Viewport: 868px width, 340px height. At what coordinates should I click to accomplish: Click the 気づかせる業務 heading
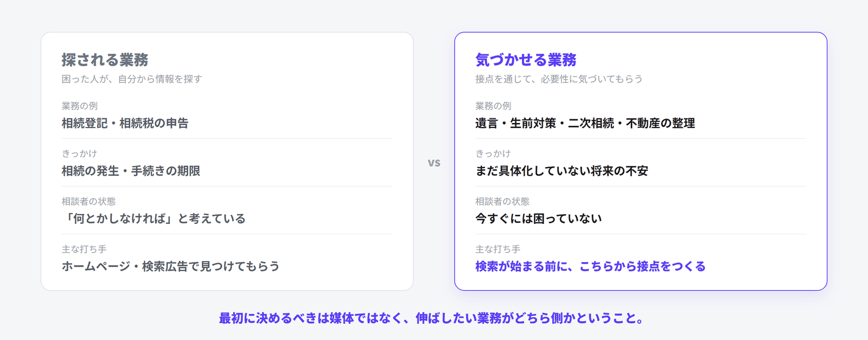(526, 60)
